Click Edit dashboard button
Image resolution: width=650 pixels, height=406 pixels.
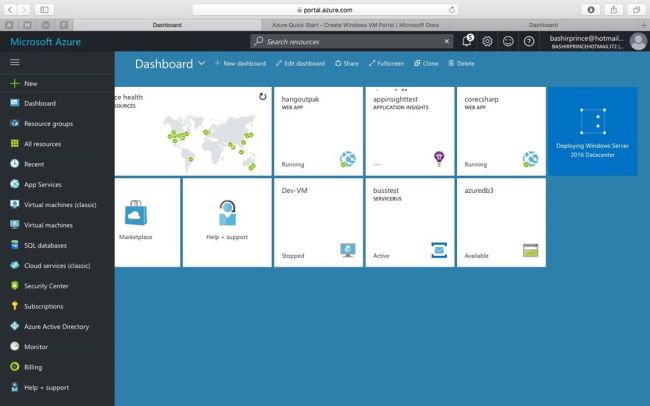click(x=300, y=63)
